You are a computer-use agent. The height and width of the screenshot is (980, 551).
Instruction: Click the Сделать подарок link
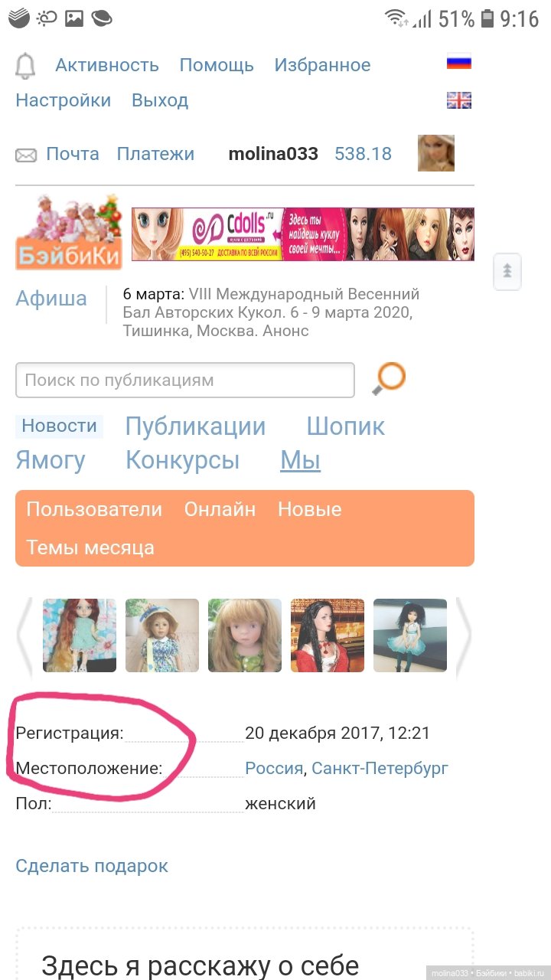(92, 866)
